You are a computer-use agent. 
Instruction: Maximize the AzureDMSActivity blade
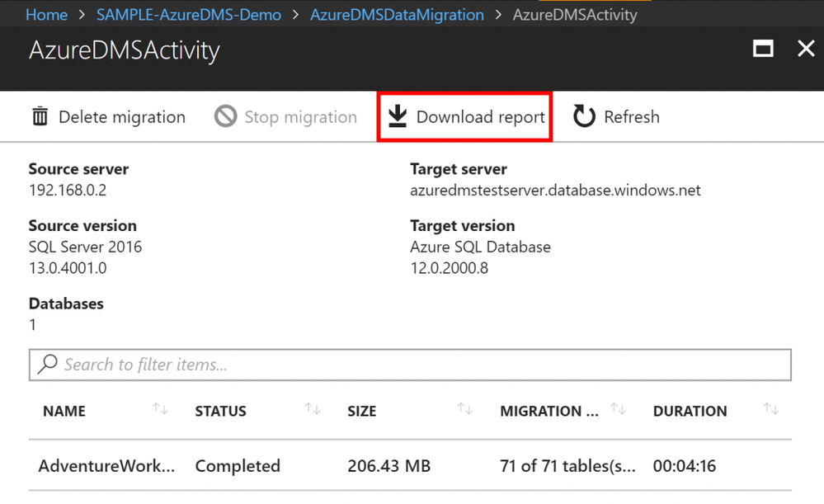click(x=762, y=49)
